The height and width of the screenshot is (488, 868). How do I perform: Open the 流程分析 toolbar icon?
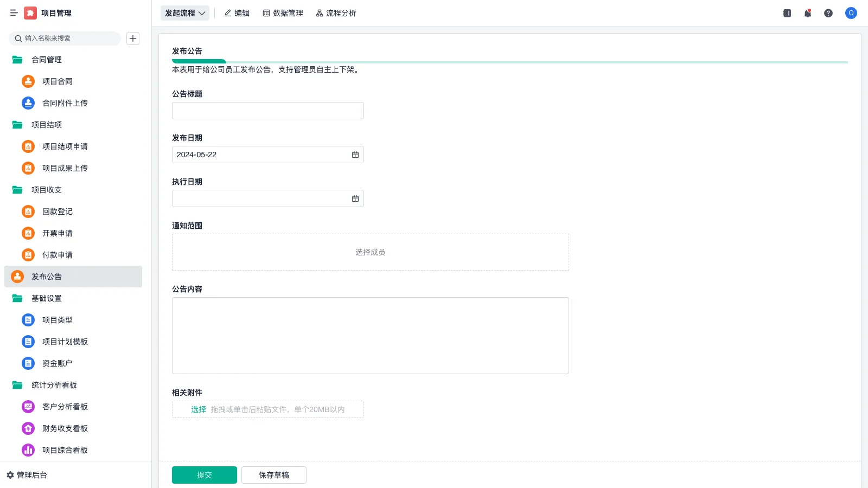pos(318,13)
